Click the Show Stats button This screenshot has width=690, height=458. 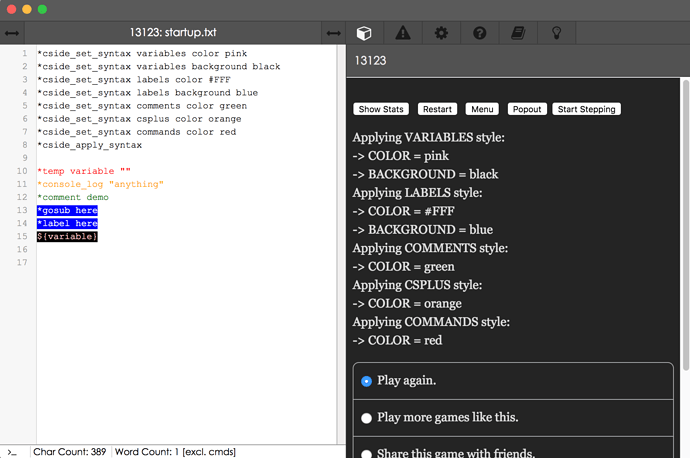pos(381,109)
